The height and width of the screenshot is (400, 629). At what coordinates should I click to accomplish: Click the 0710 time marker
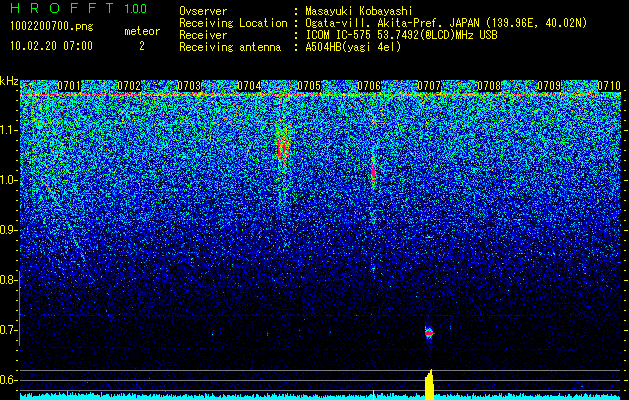[609, 86]
